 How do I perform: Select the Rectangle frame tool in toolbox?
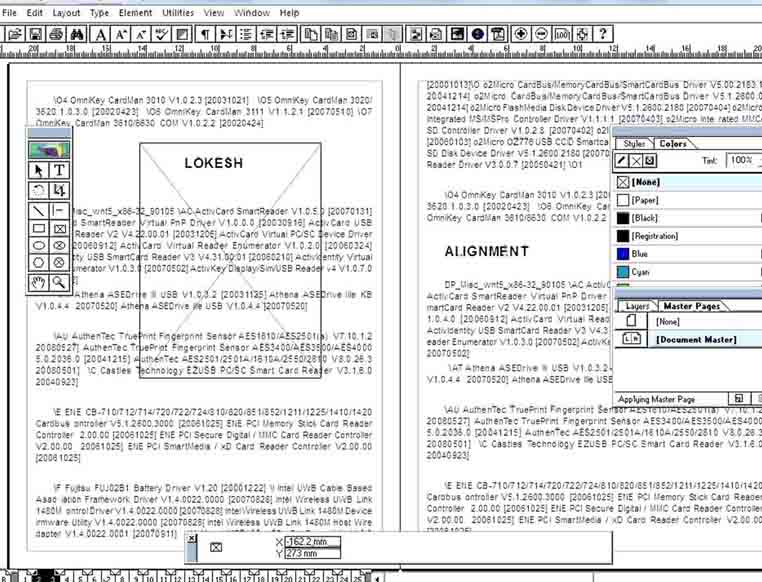[59, 228]
